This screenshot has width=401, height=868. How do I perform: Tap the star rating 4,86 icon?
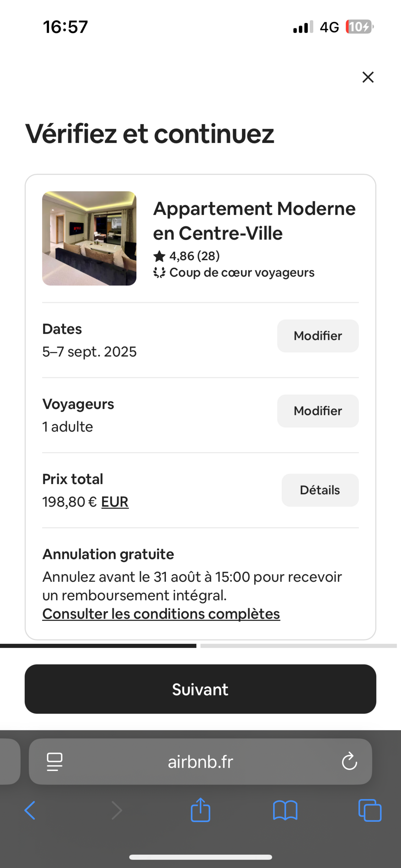tap(159, 257)
